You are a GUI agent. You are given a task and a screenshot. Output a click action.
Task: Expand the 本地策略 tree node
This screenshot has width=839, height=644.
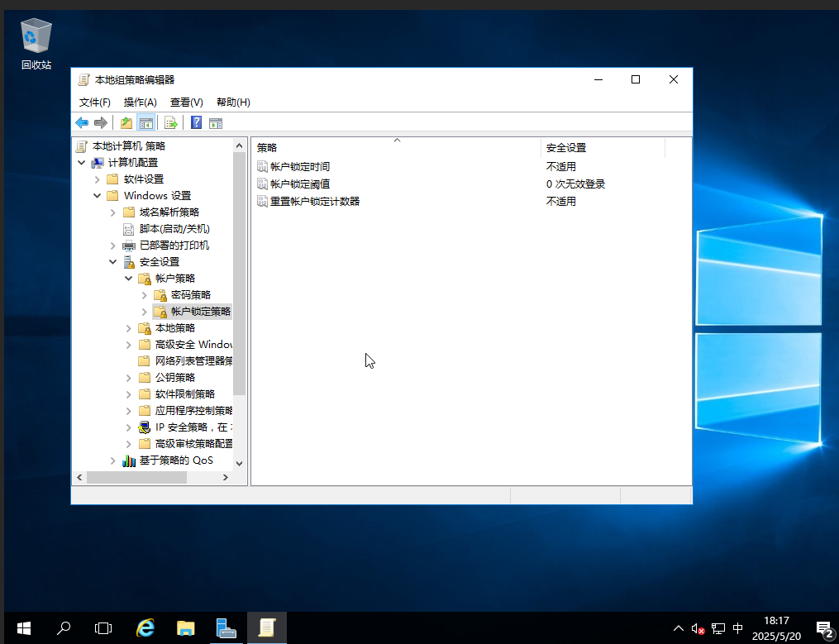coord(128,328)
